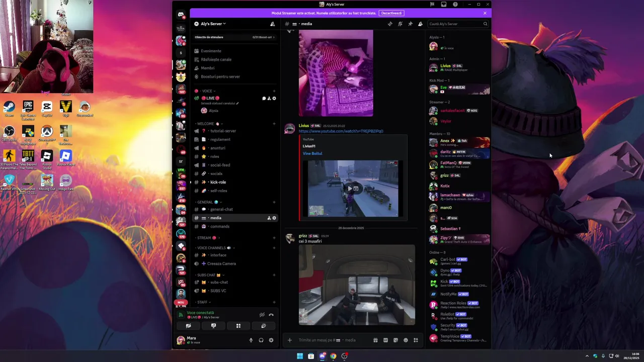Open the YouTube watch URL link

[x=341, y=131]
